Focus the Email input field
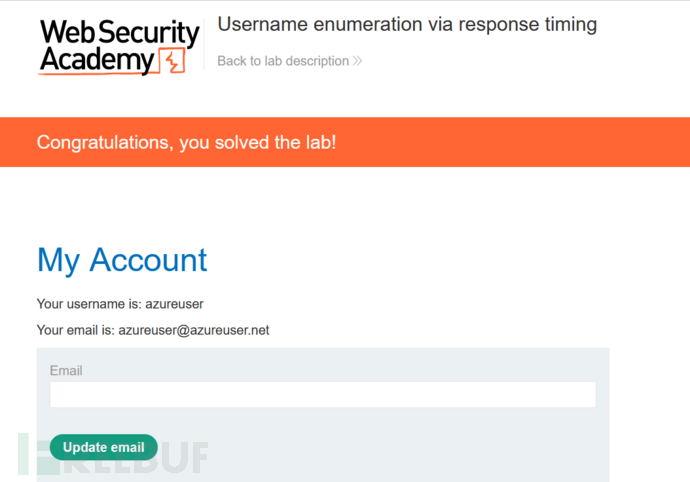Viewport: 690px width, 482px height. pos(322,394)
